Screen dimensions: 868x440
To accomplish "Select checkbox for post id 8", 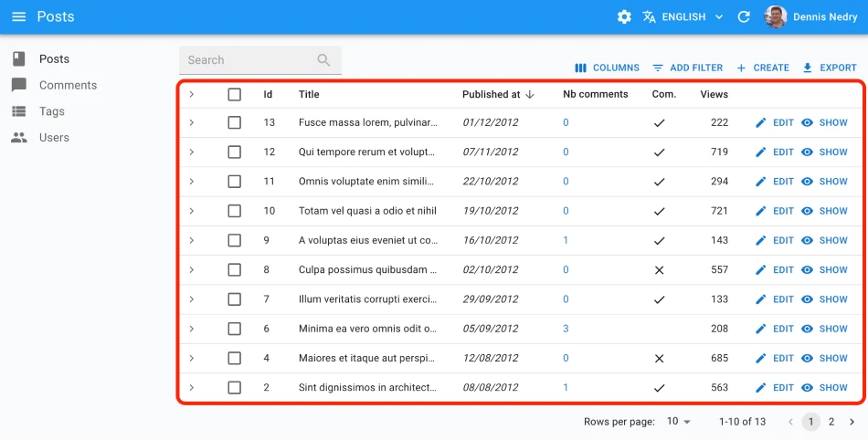I will click(x=235, y=270).
